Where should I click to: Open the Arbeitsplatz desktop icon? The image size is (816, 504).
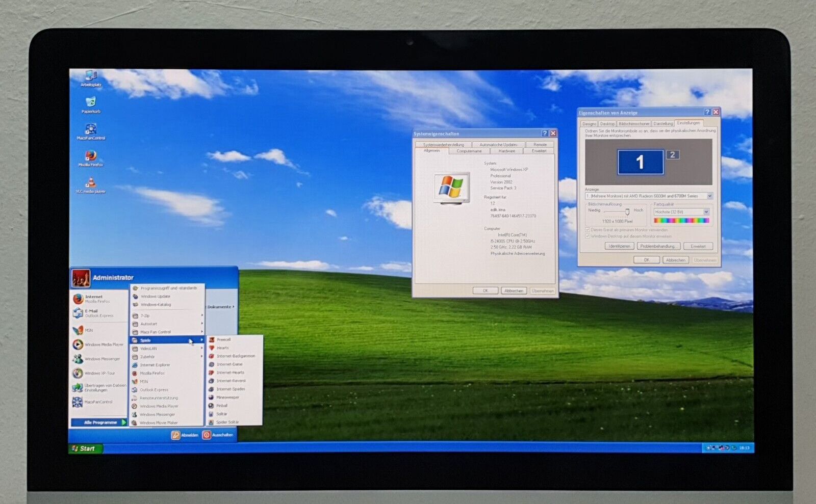click(x=91, y=77)
